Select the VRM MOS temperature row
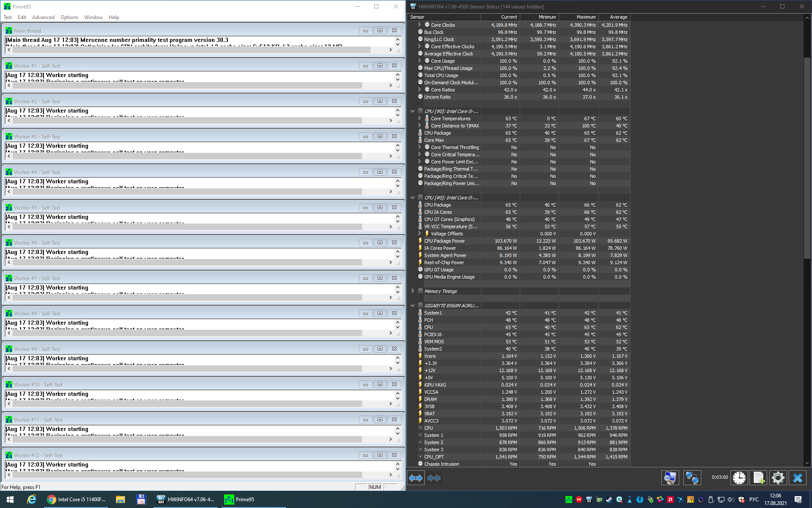 click(x=519, y=342)
